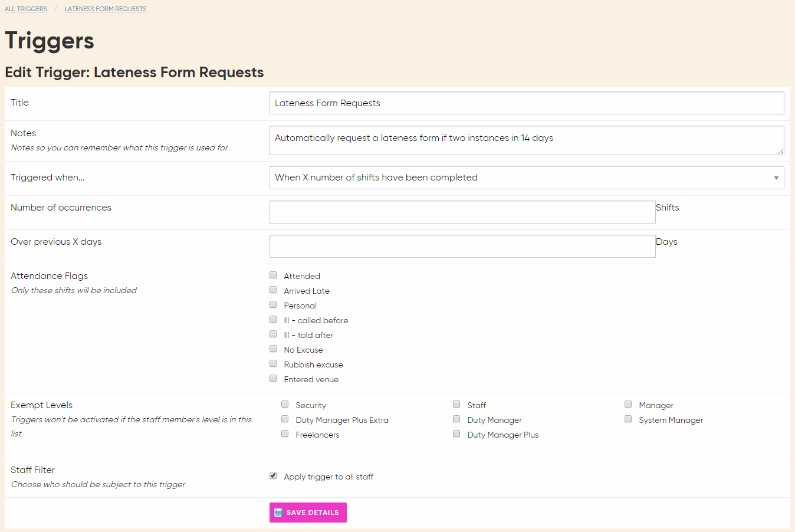Focus the Title text field
The height and width of the screenshot is (532, 795).
(526, 103)
